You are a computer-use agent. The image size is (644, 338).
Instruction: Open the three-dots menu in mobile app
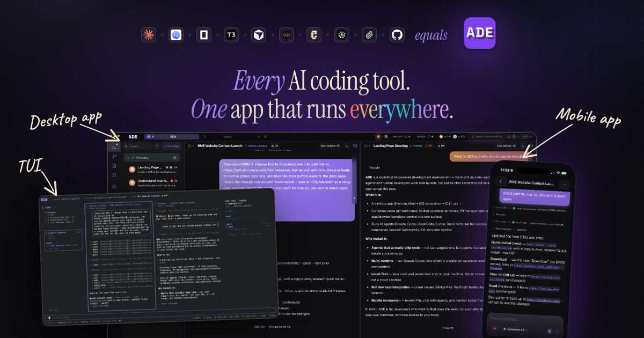pyautogui.click(x=565, y=185)
